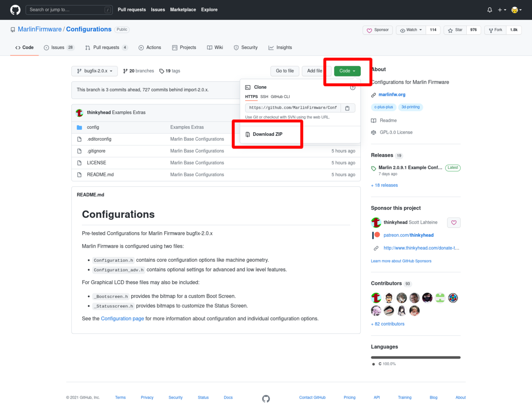Viewport: 532px width, 419px height.
Task: Switch to the Security tab
Action: (x=246, y=47)
